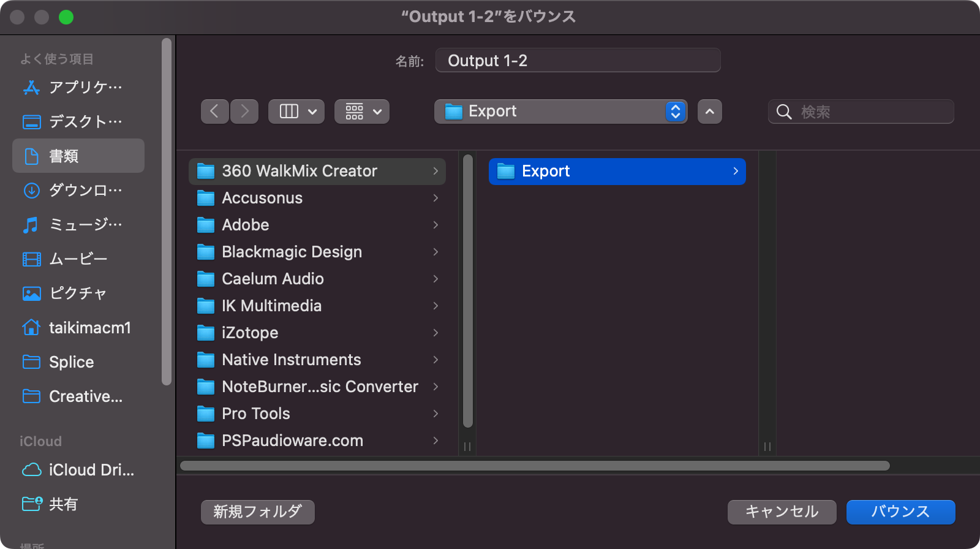The image size is (980, 549).
Task: Select the NoteBurner…sic Converter folder
Action: [x=317, y=387]
